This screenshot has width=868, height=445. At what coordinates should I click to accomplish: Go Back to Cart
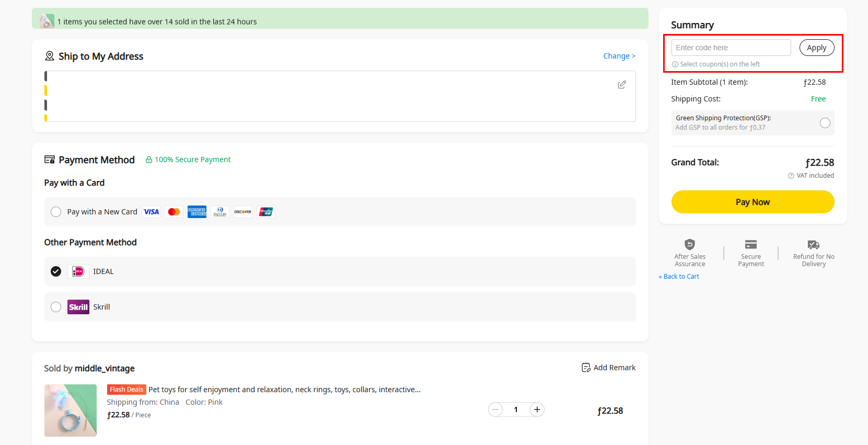679,277
